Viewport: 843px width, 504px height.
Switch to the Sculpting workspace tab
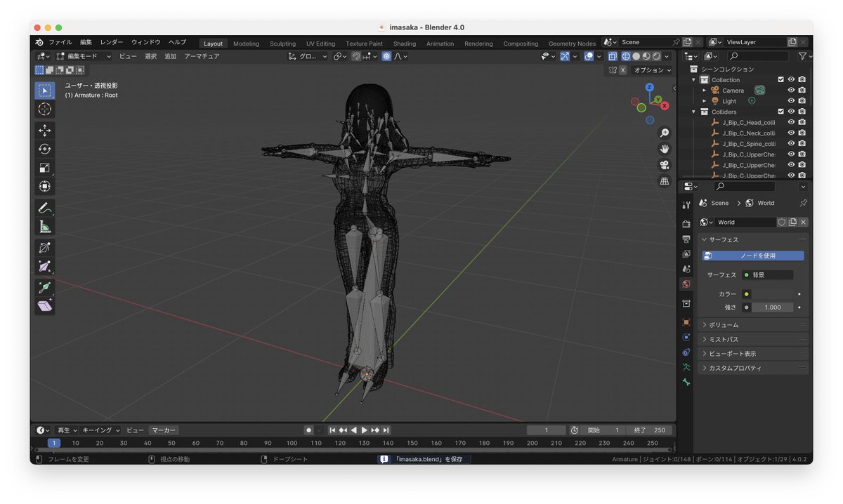[x=282, y=44]
